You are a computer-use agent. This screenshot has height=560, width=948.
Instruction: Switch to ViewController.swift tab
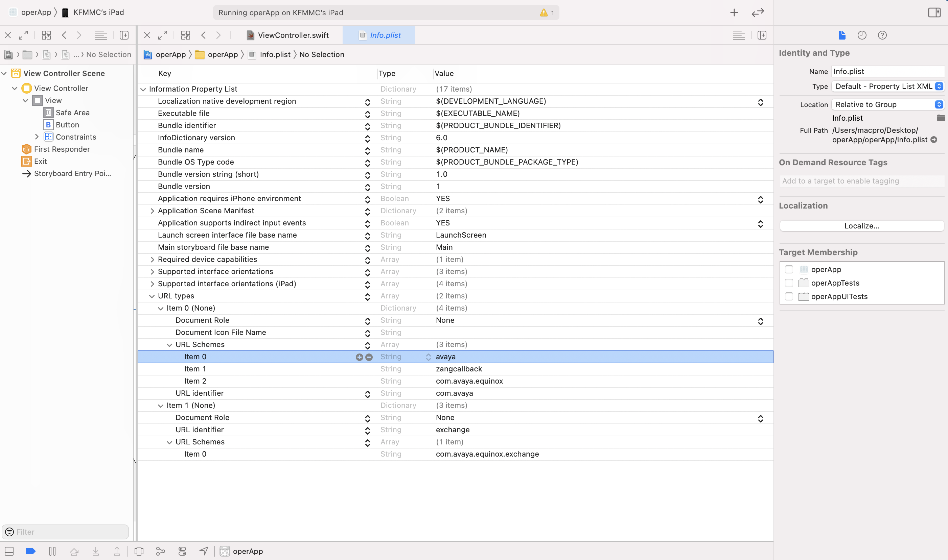click(288, 35)
